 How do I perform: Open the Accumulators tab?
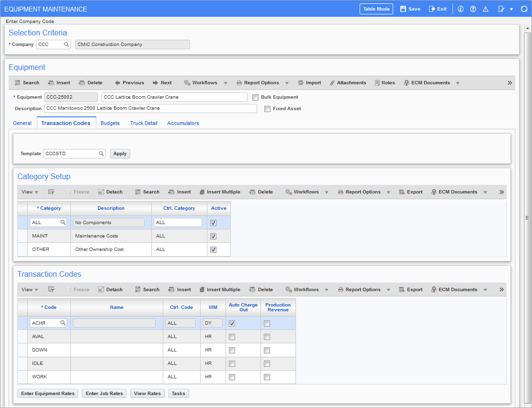(x=183, y=123)
